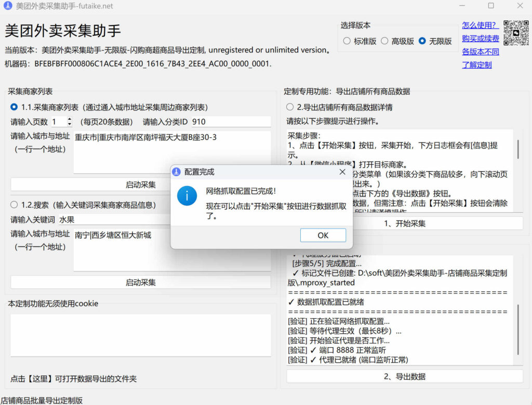Open the 了解定制 link
Screen dimensions: 532x405
click(x=476, y=65)
